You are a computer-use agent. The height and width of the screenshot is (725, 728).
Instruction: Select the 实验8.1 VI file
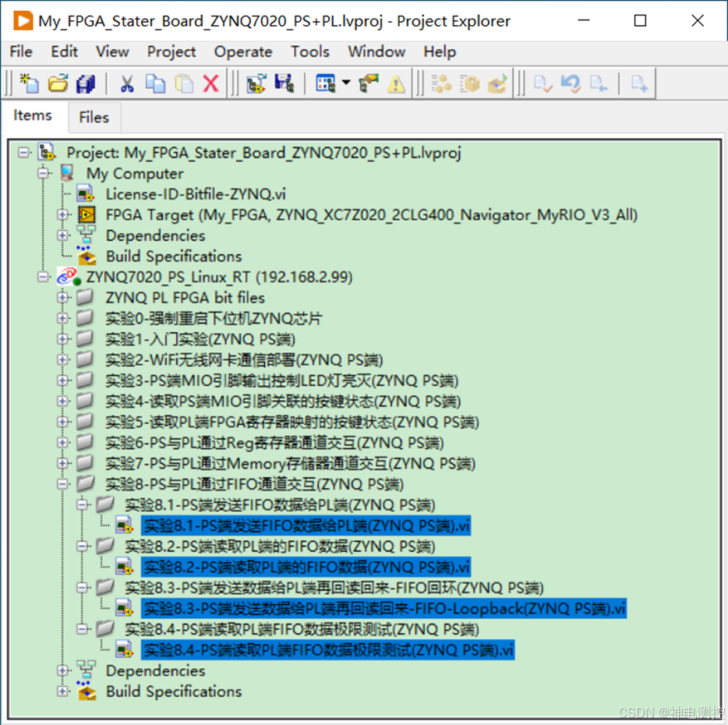pos(306,525)
